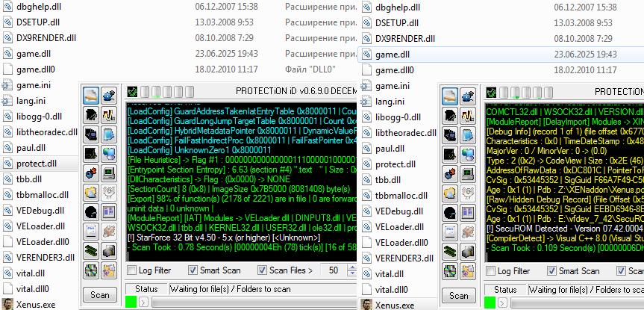
Task: Click the Scan button in left Protection ID
Action: click(100, 295)
